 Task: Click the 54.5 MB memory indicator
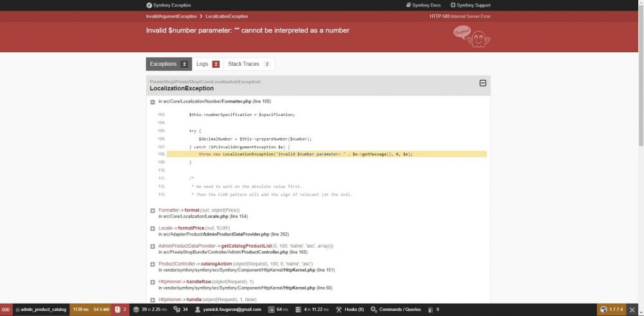pyautogui.click(x=101, y=310)
